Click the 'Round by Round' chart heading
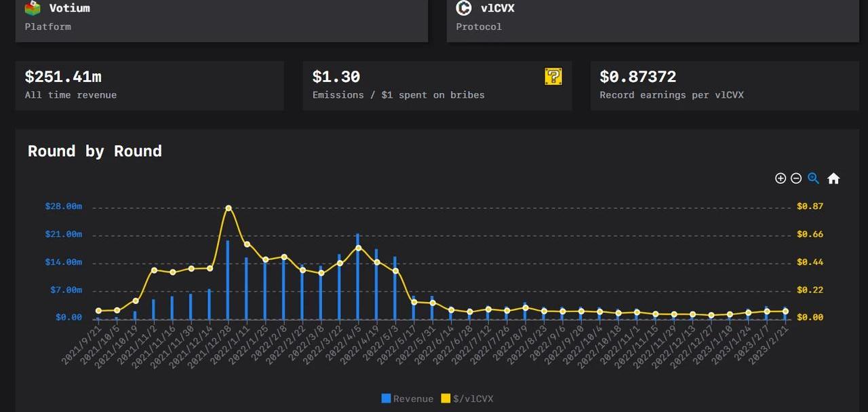The width and height of the screenshot is (868, 412). (x=95, y=151)
